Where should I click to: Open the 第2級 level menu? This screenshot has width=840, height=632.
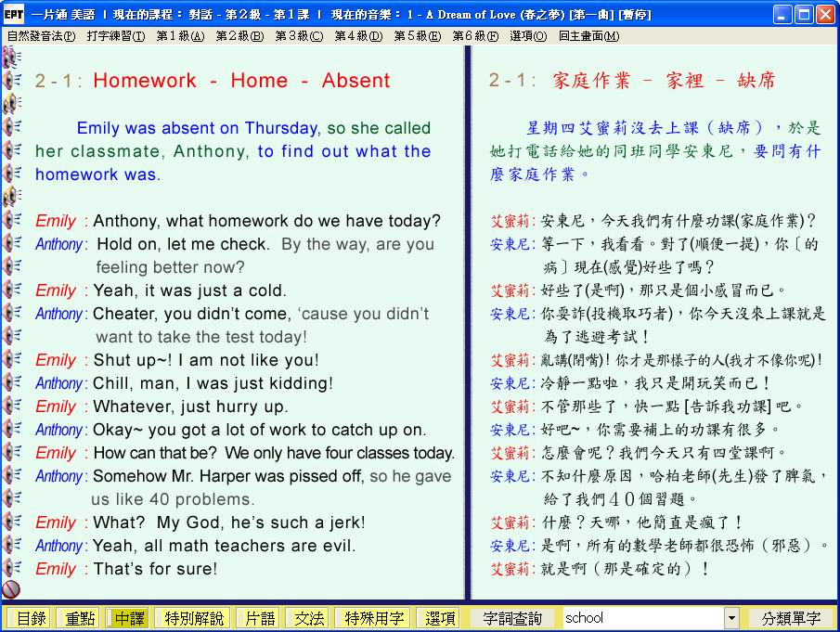(x=239, y=36)
